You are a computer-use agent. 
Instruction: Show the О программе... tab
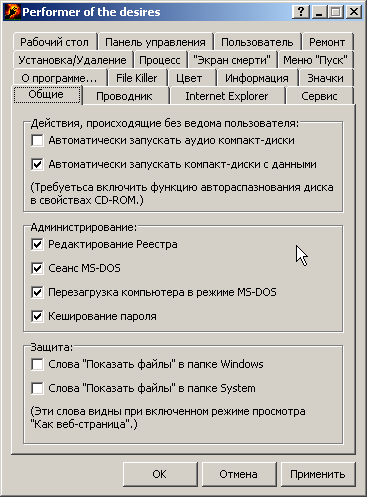[59, 78]
